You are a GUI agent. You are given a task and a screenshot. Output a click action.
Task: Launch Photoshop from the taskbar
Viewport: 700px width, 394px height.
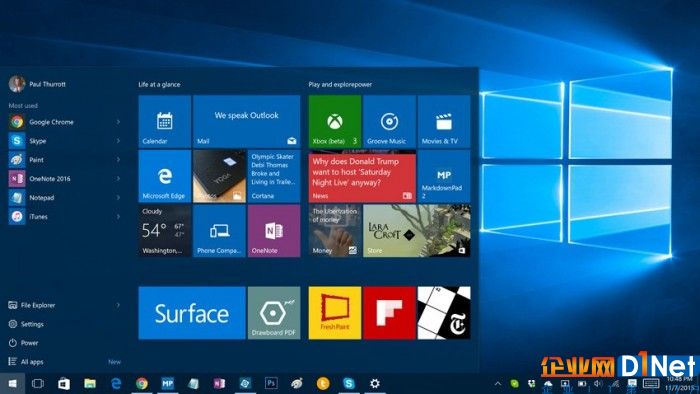271,383
